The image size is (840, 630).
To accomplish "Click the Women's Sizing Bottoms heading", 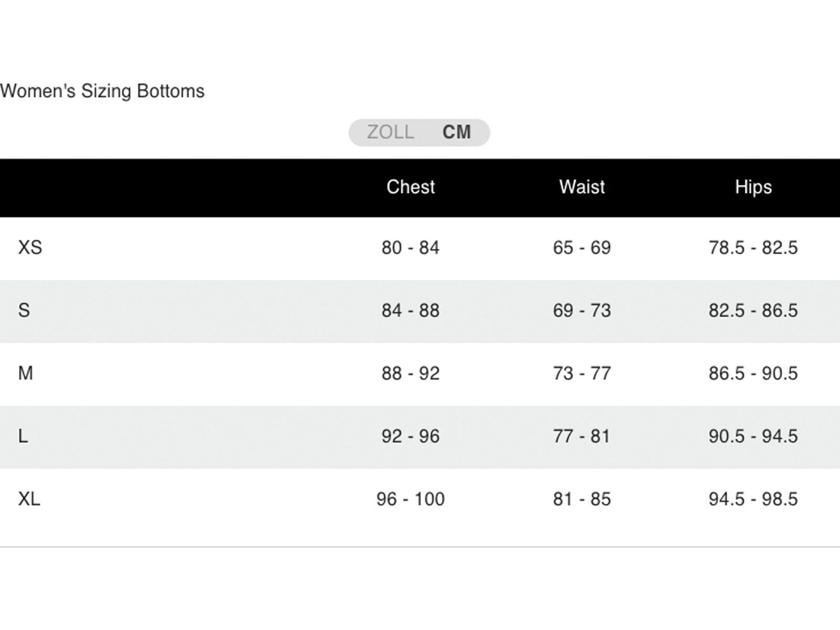I will pyautogui.click(x=102, y=91).
